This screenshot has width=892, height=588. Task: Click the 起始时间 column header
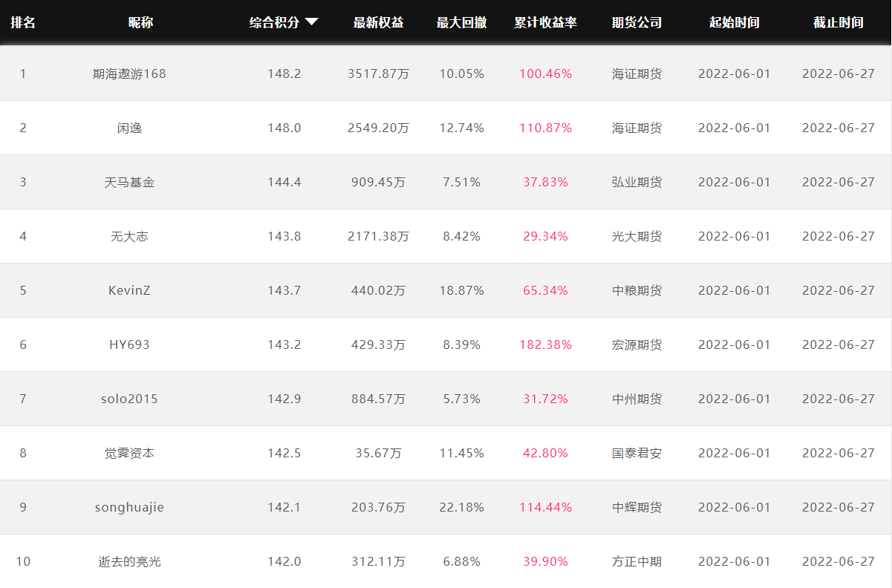pos(735,22)
